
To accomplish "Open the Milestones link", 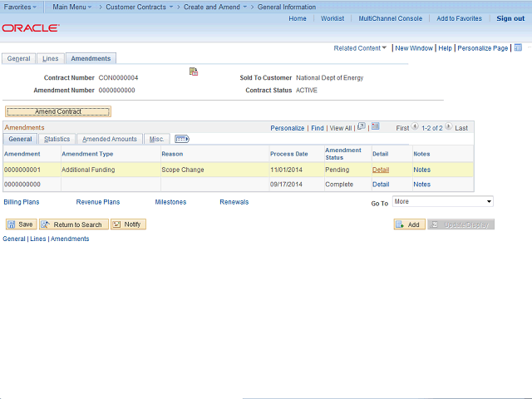I will (170, 202).
